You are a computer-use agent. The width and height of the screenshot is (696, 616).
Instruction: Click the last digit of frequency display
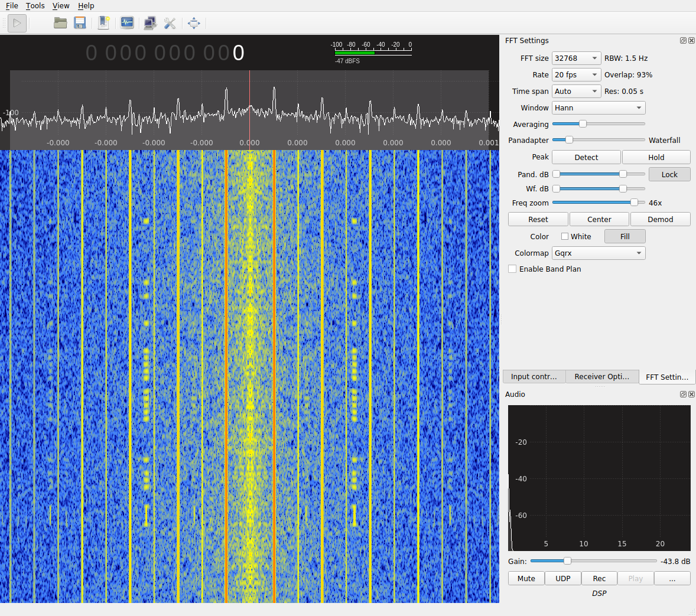(238, 53)
